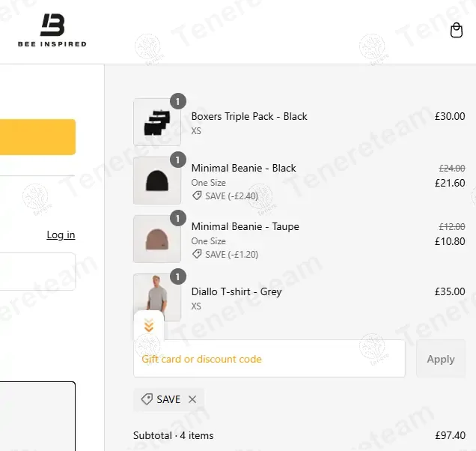Click the Minimal Beanie Black thumbnail
This screenshot has height=451, width=476.
pos(157,181)
